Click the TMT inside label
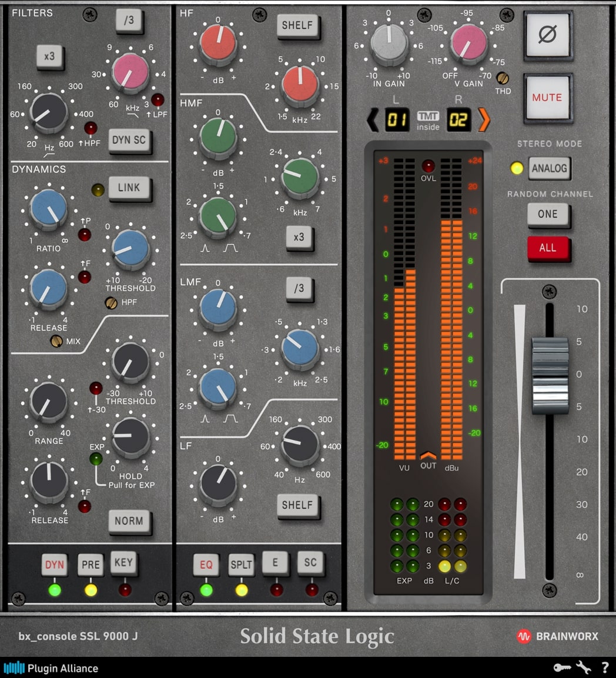 click(x=428, y=121)
